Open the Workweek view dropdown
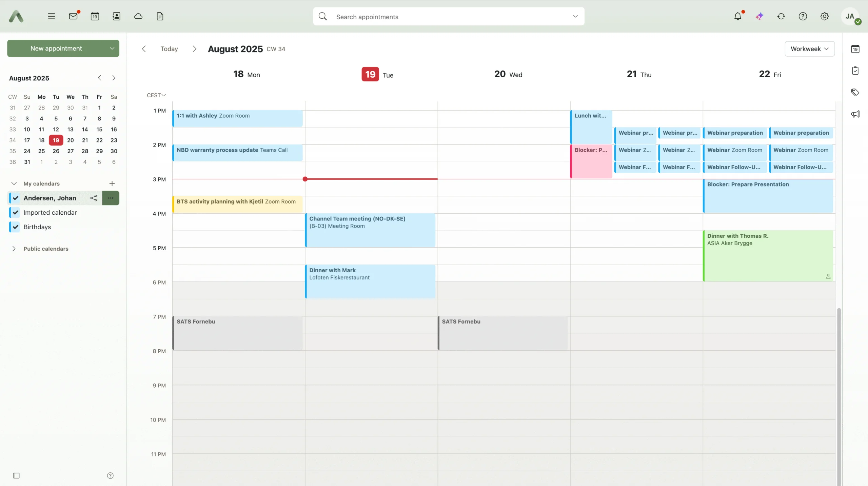The width and height of the screenshot is (868, 486). [809, 49]
